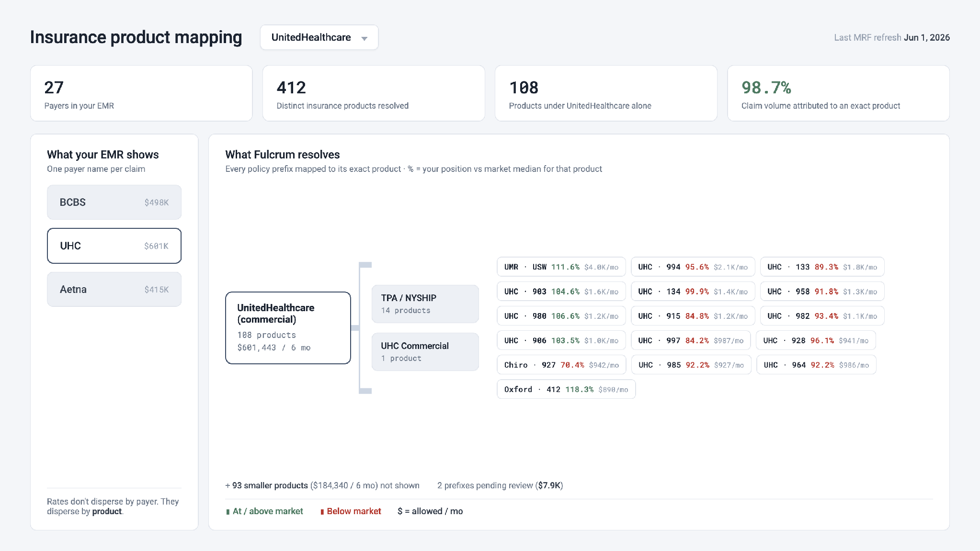This screenshot has height=551, width=980.
Task: Click the UHC 997 84.2% chip
Action: (x=691, y=340)
